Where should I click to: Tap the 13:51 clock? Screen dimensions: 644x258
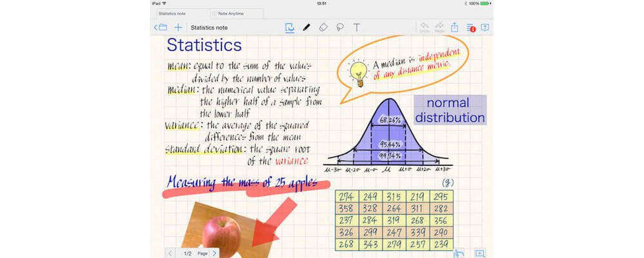[322, 3]
